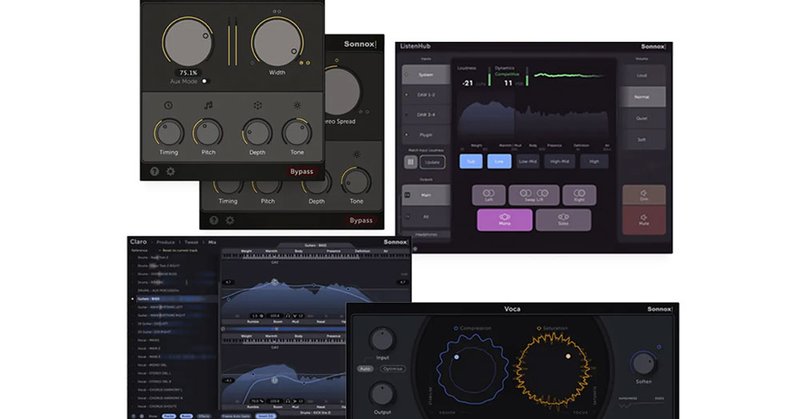Click the Timing knob on front doubler plugin
Image resolution: width=800 pixels, height=419 pixels.
coord(168,133)
